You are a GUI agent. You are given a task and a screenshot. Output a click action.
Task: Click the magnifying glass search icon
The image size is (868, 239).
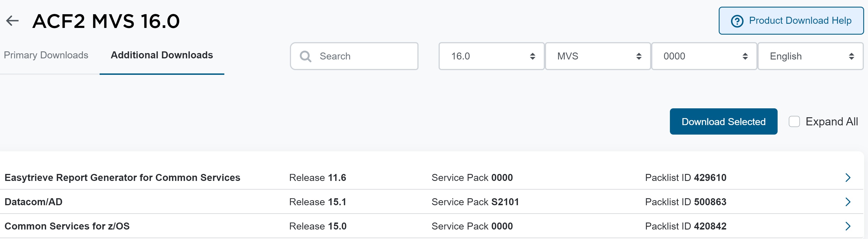tap(305, 56)
